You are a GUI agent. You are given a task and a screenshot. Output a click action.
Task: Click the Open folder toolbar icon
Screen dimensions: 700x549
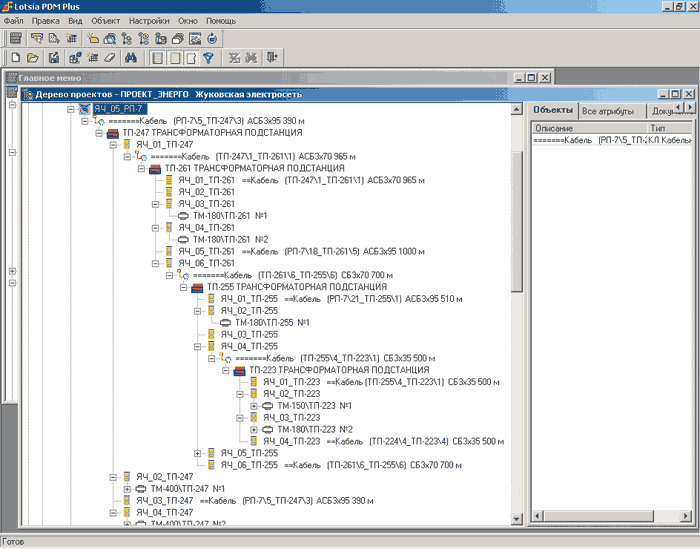33,58
